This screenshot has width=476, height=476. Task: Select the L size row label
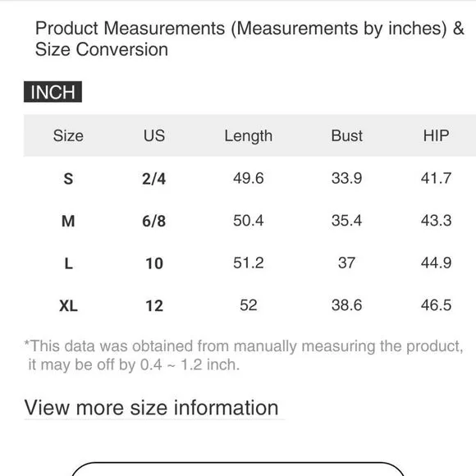click(69, 263)
